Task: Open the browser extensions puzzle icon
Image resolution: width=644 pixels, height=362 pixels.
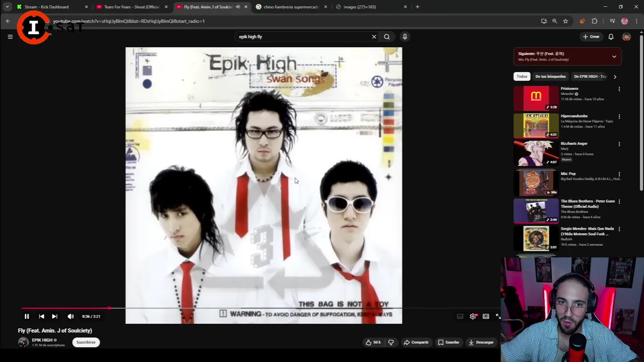Action: click(x=595, y=21)
